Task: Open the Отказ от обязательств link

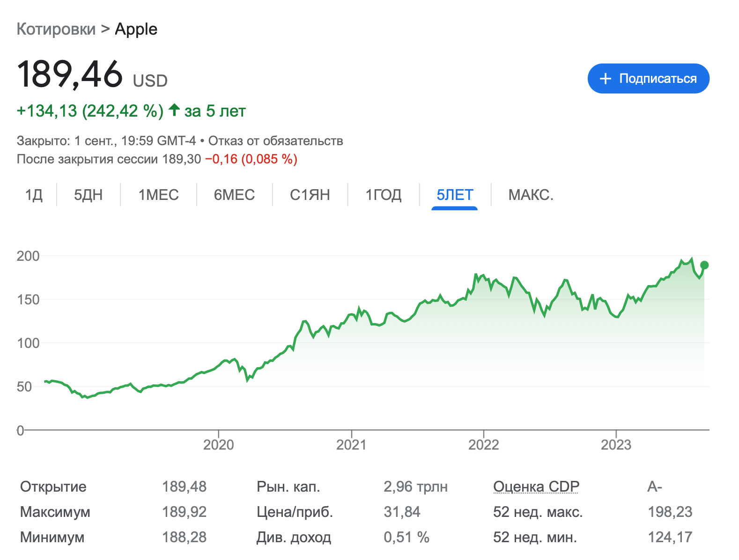Action: 276,141
